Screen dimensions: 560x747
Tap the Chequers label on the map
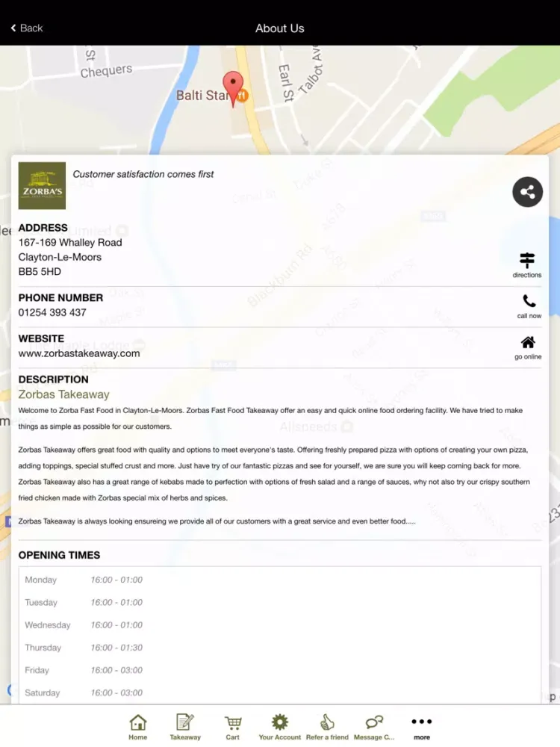pos(106,71)
